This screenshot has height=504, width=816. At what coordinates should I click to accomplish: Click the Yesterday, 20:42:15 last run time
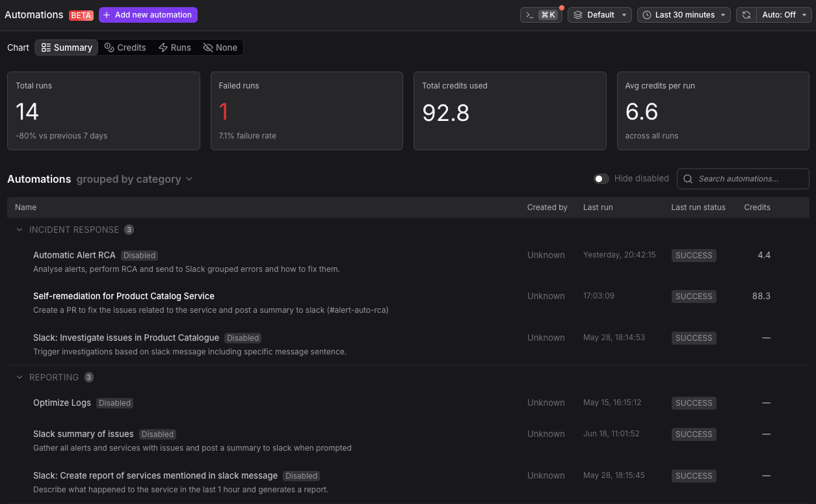point(620,255)
